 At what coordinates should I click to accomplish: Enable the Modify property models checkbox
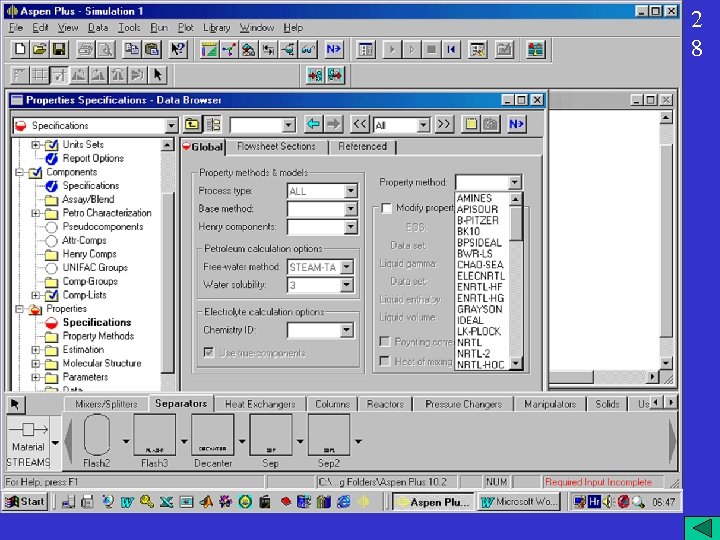pyautogui.click(x=385, y=208)
